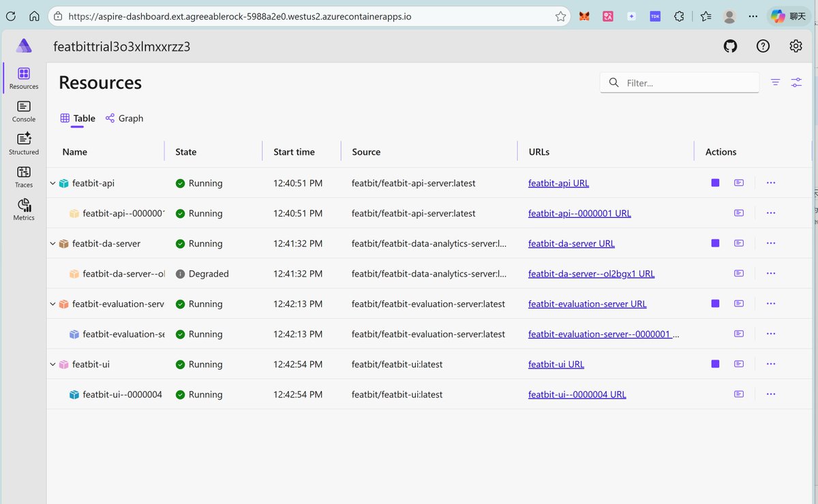The width and height of the screenshot is (818, 504).
Task: Open browser settings and more menu
Action: pyautogui.click(x=754, y=16)
